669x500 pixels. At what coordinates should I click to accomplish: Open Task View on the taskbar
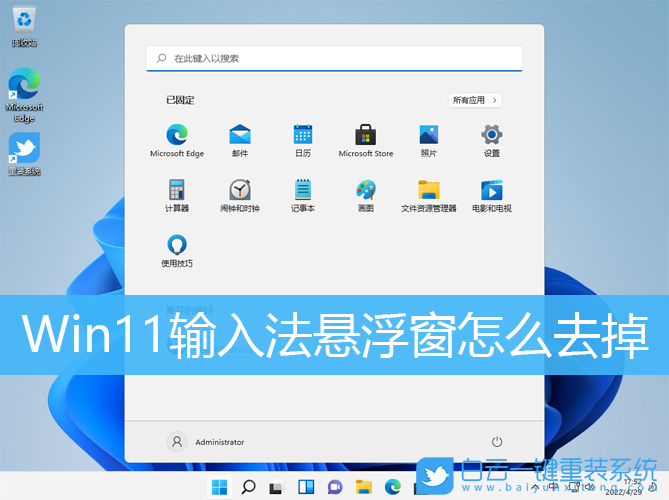click(x=277, y=487)
